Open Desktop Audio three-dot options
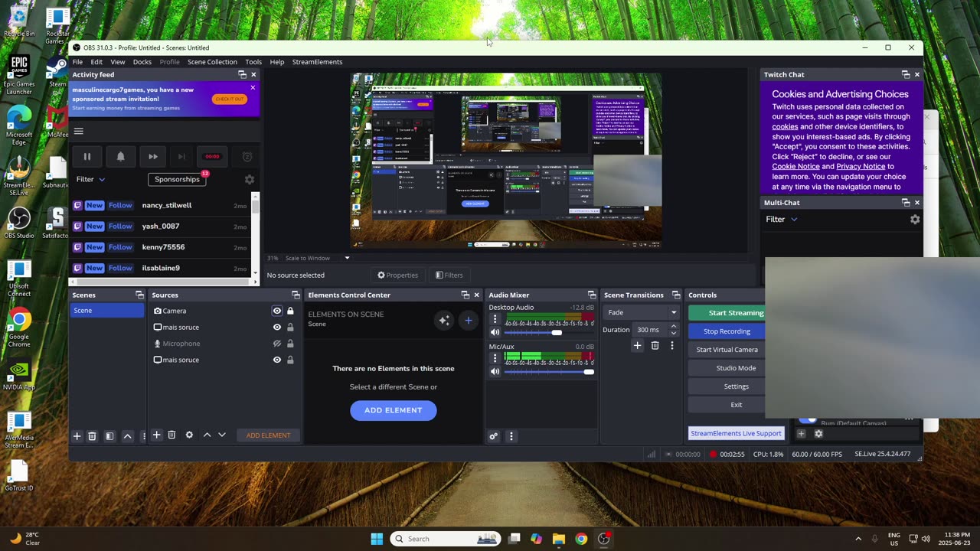The image size is (980, 551). coord(495,318)
